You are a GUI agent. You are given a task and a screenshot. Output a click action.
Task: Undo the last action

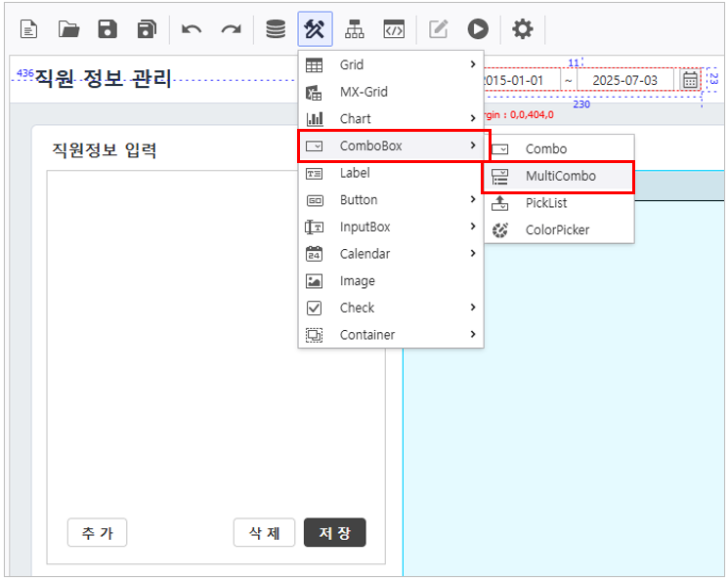point(192,29)
